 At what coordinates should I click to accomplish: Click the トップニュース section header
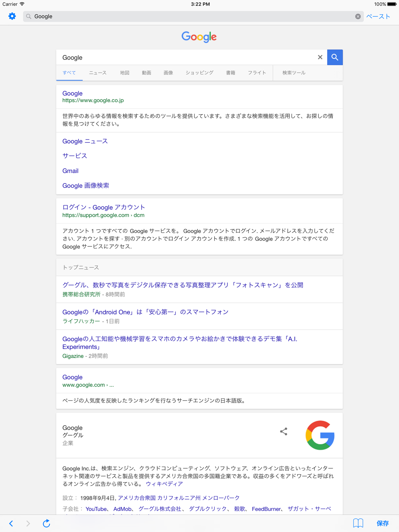click(81, 268)
